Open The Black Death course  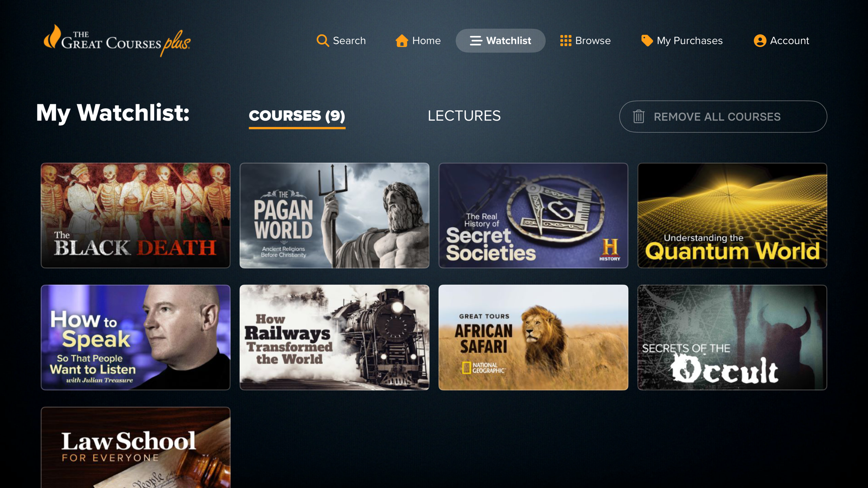pyautogui.click(x=136, y=216)
